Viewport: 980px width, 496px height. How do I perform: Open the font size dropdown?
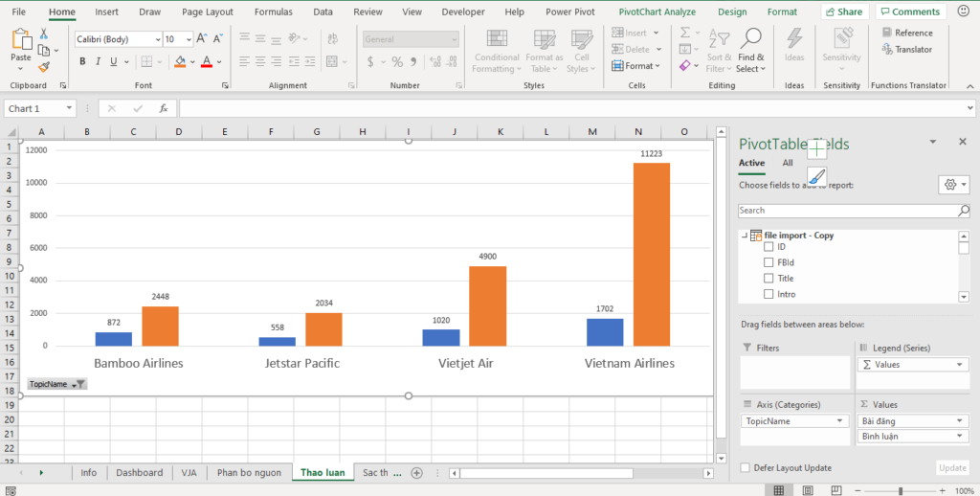pos(189,39)
